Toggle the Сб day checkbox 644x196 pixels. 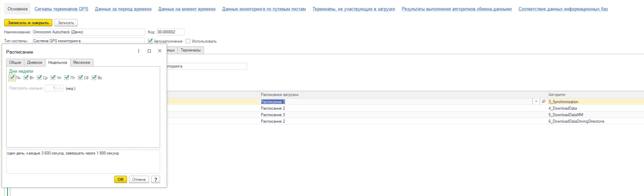point(80,78)
